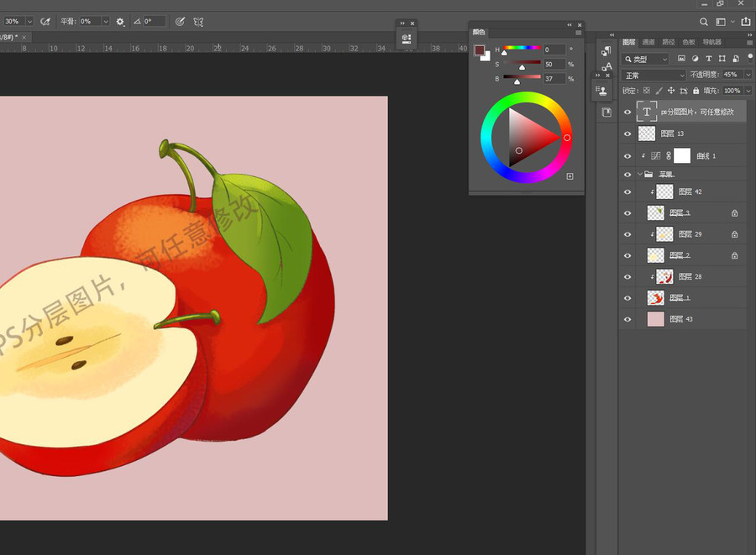Toggle the layer filter on/off switch

(x=750, y=57)
